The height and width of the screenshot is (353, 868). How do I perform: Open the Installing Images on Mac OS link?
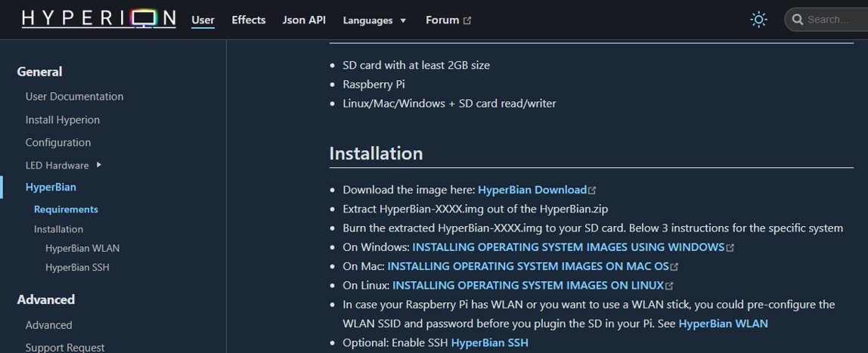pos(528,266)
